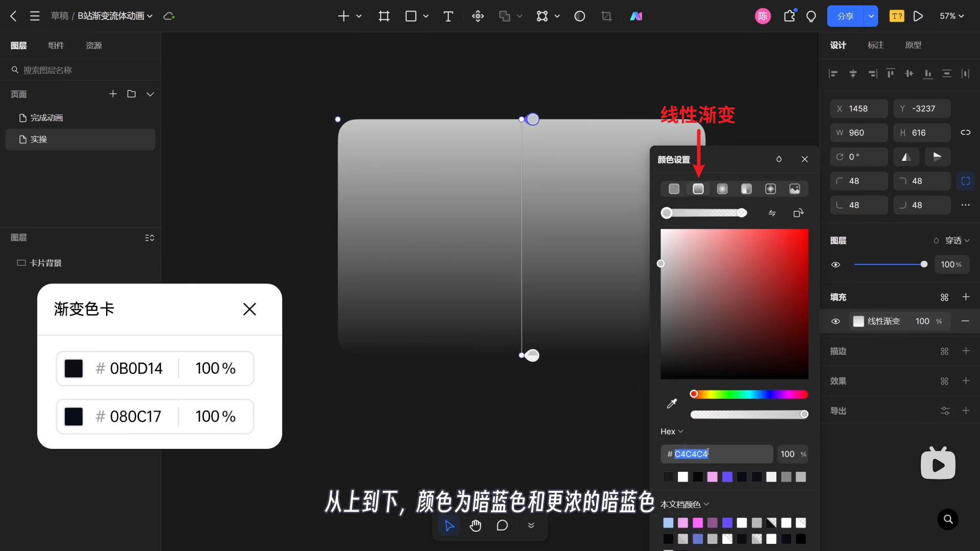Click the blue 分享 share button
980x551 pixels.
pyautogui.click(x=845, y=16)
